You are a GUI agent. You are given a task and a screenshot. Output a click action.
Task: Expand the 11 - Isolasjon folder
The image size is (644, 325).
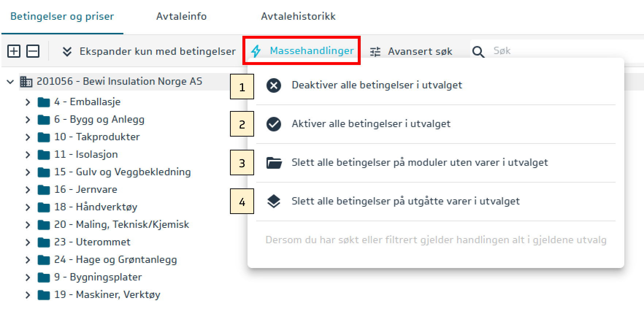pos(28,155)
